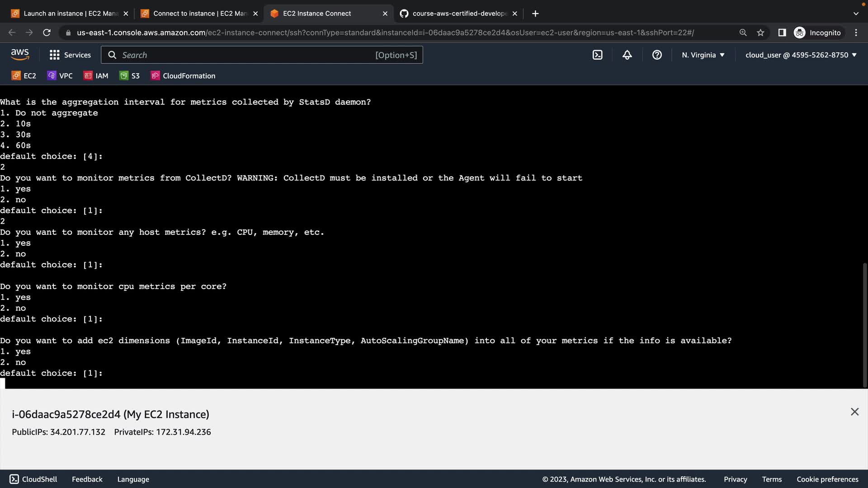Viewport: 868px width, 488px height.
Task: Expand the browser tab search chevron
Action: [856, 14]
